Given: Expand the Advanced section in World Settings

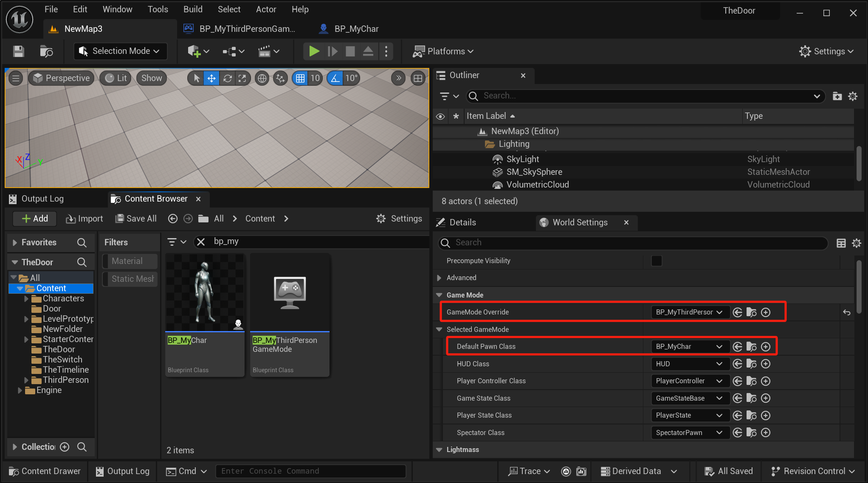Looking at the screenshot, I should point(439,278).
